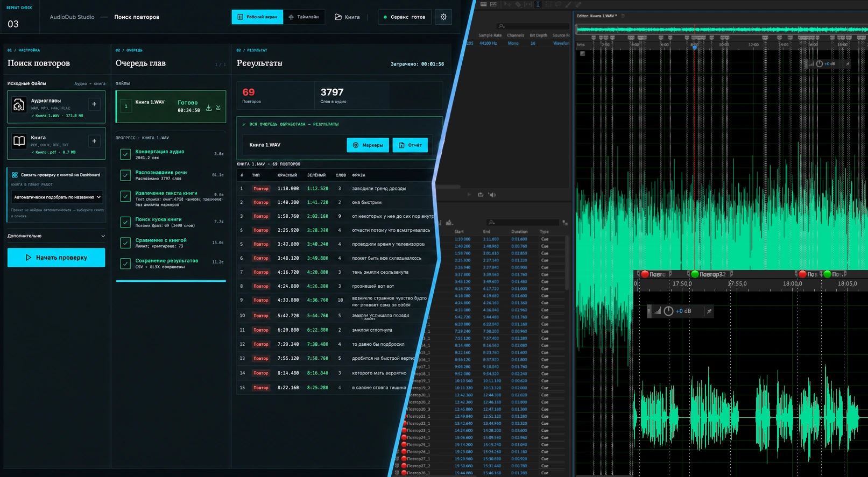Click the Начать проверку button
Viewport: 868px width, 477px height.
(x=57, y=258)
